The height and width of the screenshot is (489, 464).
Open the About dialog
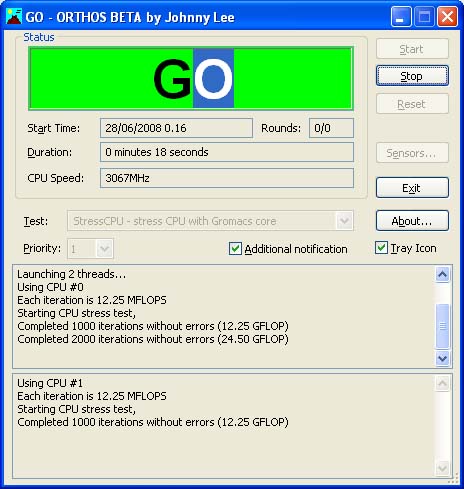(412, 221)
